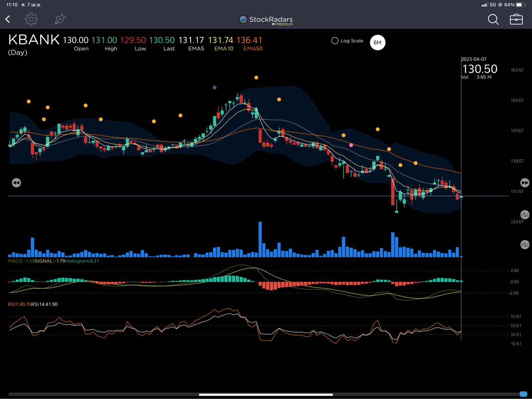Tap the blue signal dot near the peak

[x=215, y=88]
